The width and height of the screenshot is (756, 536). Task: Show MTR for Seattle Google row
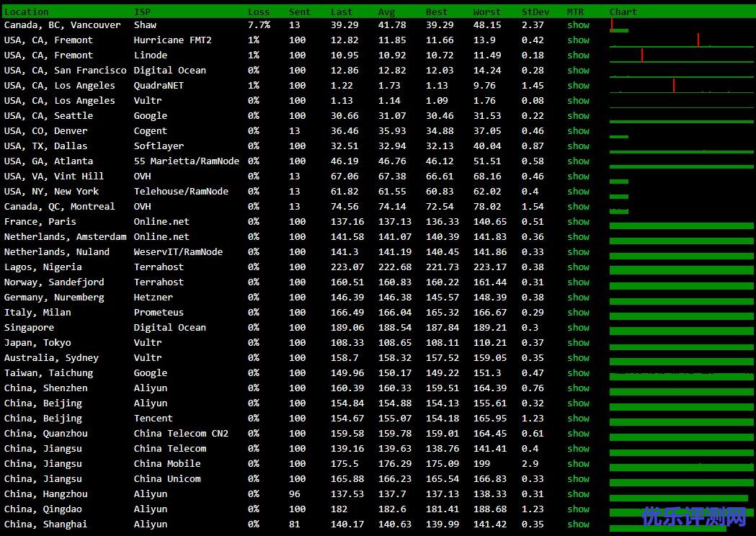point(578,116)
